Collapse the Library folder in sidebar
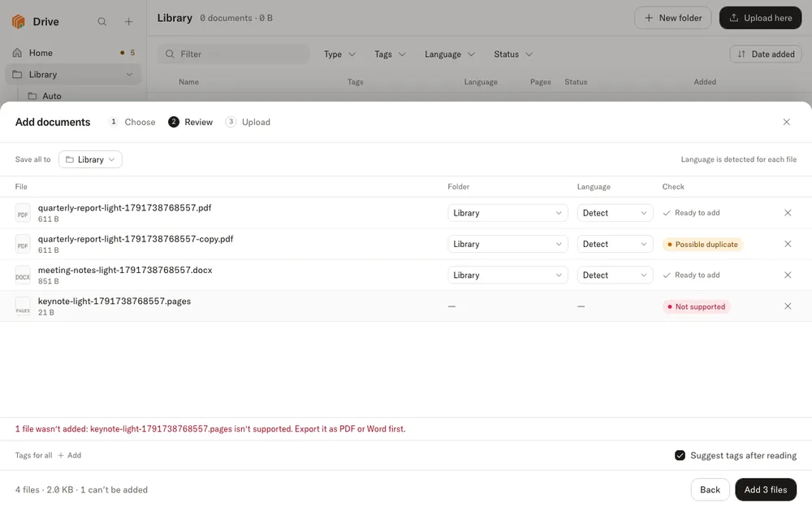 pyautogui.click(x=129, y=74)
